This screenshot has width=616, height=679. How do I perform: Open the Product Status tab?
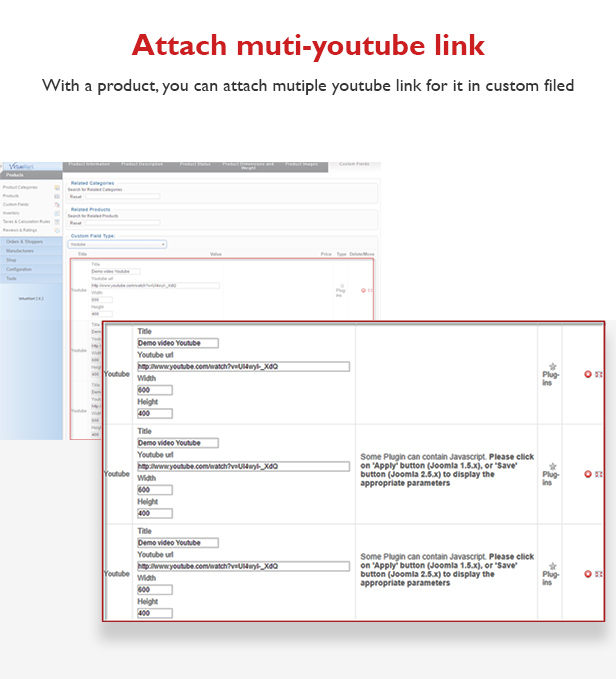pyautogui.click(x=195, y=165)
